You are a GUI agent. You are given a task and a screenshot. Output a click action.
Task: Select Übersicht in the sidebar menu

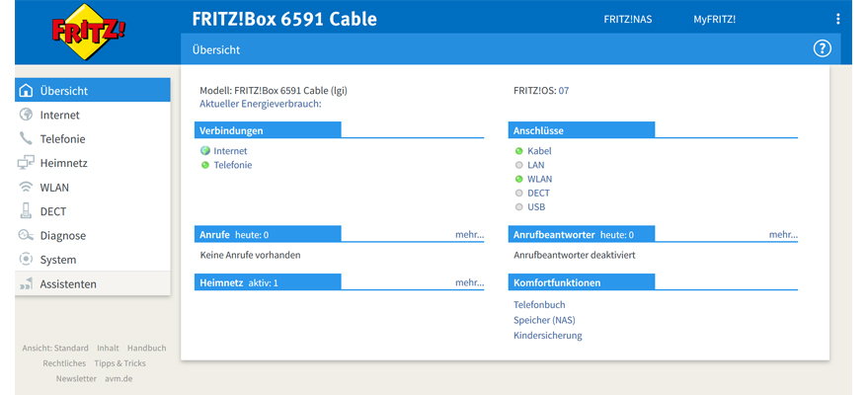click(x=63, y=91)
